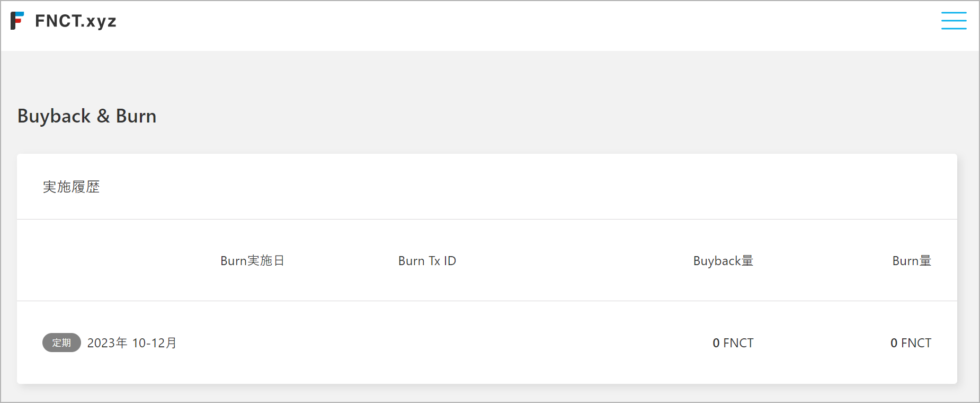Screen dimensions: 980x403
Task: Select the 2023年 10-12月 period label
Action: click(x=132, y=343)
